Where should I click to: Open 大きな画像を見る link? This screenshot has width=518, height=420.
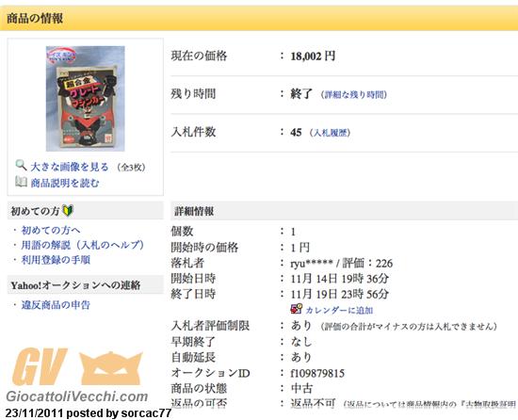tap(70, 167)
